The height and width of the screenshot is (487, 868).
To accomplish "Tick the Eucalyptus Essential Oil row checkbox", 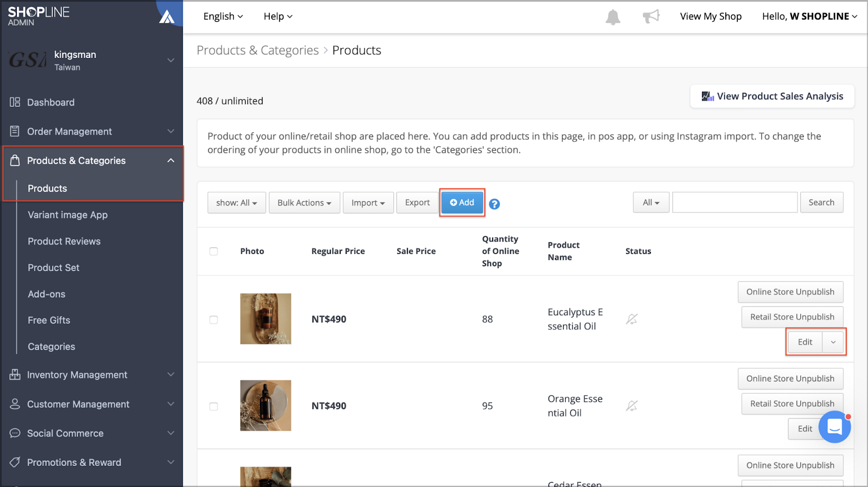I will (214, 319).
